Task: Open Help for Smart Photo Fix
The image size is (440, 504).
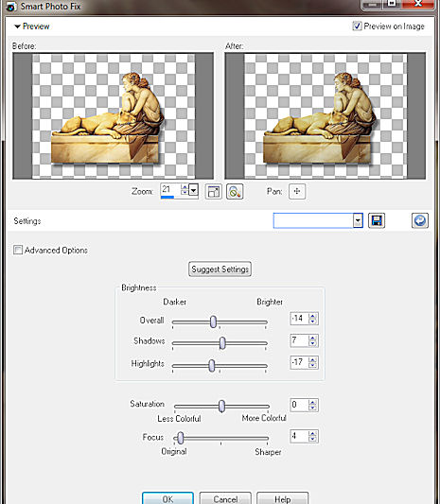Action: 282,498
